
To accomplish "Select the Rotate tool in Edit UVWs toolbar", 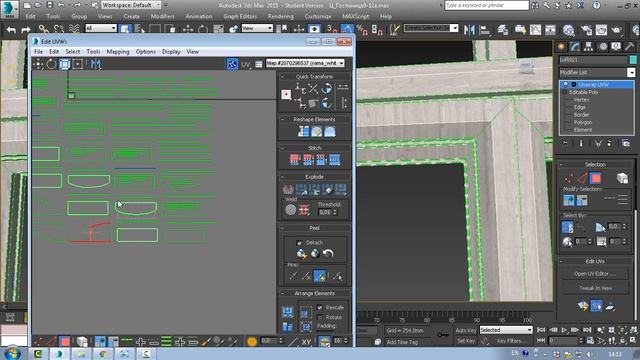I will click(x=51, y=64).
